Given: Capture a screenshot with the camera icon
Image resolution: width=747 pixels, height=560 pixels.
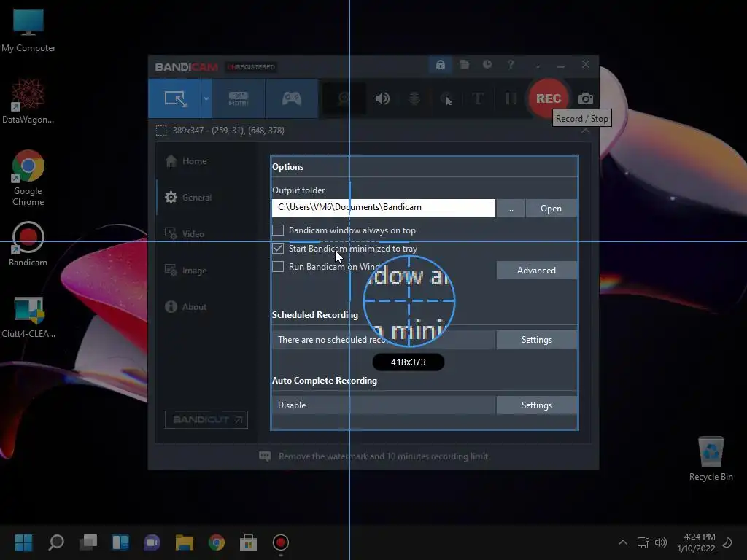Looking at the screenshot, I should pyautogui.click(x=586, y=98).
